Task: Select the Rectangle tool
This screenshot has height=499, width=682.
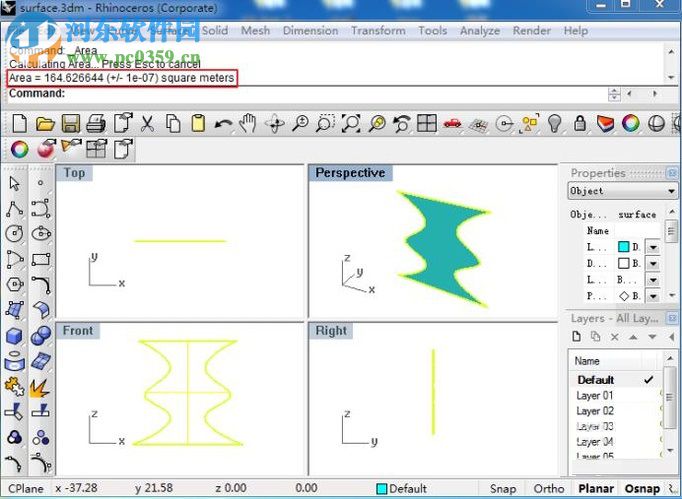Action: tap(41, 259)
